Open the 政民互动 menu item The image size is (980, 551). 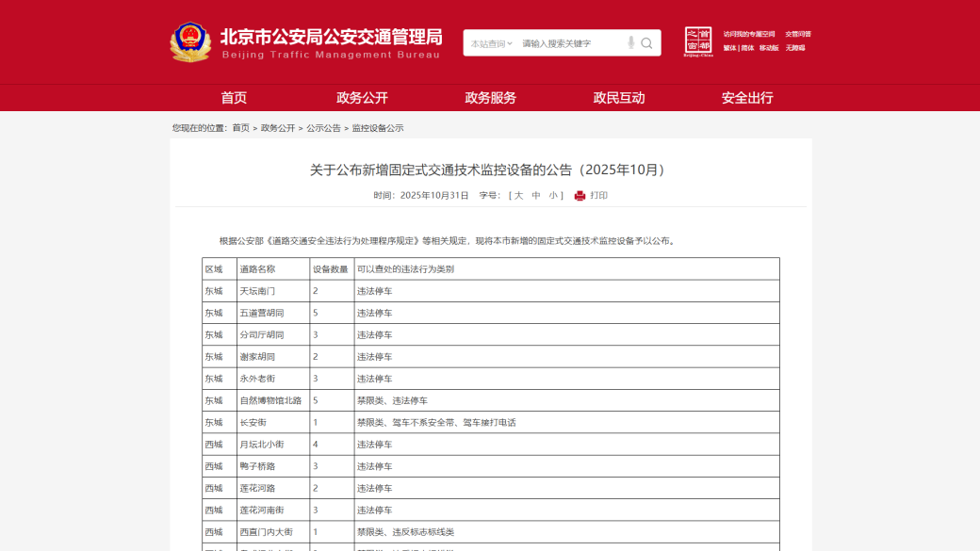click(617, 97)
